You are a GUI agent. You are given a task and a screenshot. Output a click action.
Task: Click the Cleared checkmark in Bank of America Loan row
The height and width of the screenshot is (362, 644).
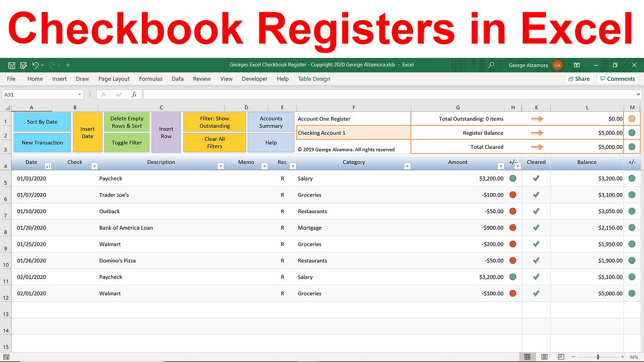[x=536, y=228]
